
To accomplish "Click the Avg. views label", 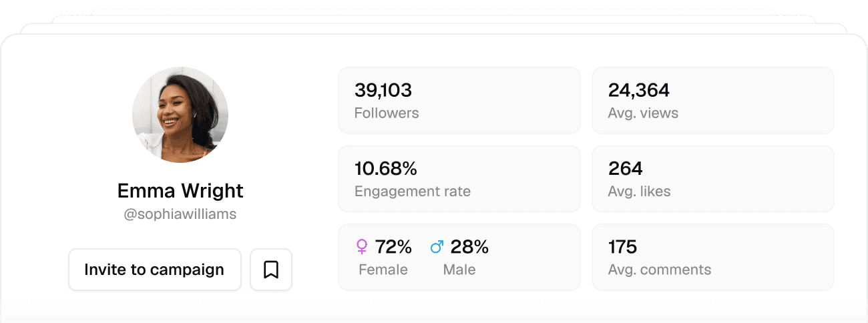I will 643,113.
